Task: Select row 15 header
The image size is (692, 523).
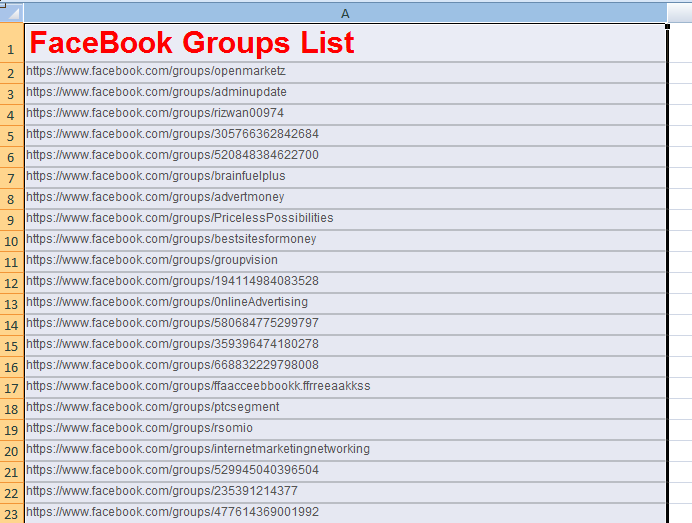Action: point(12,346)
